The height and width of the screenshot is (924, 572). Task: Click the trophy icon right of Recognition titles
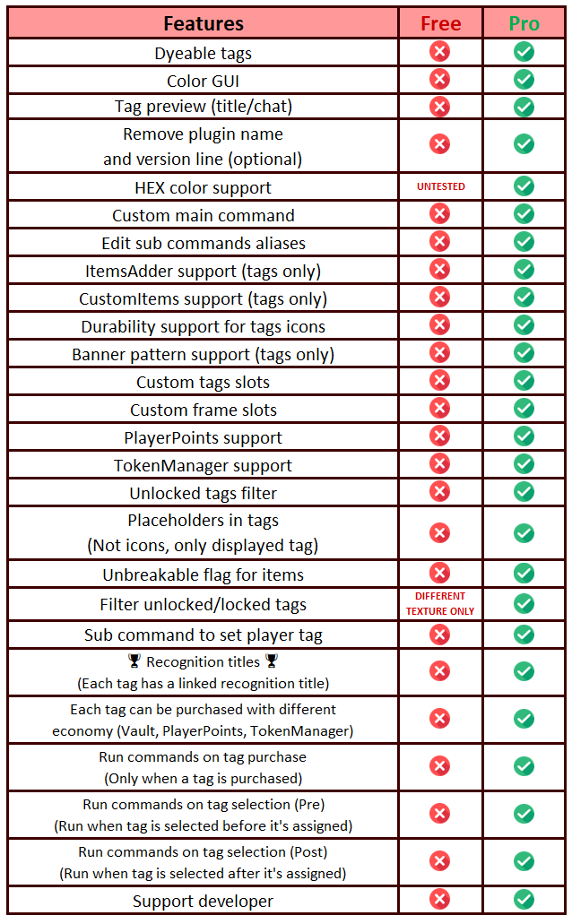click(x=272, y=661)
